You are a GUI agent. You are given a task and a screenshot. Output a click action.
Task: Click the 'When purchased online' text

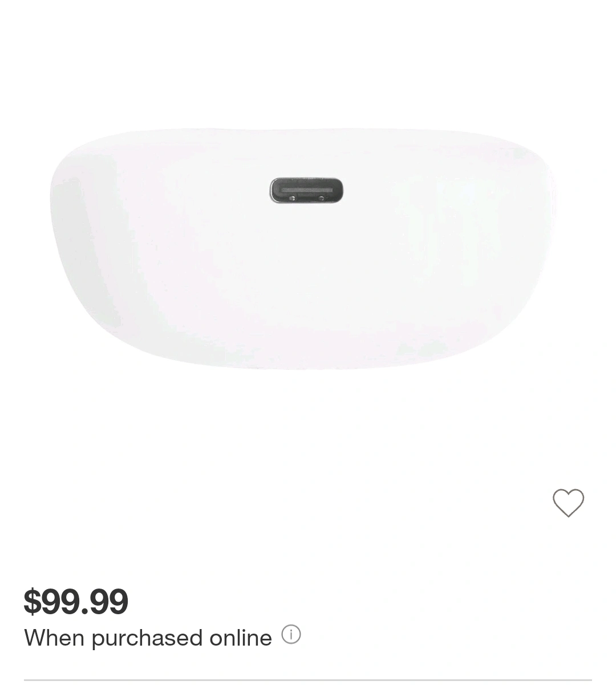point(148,638)
